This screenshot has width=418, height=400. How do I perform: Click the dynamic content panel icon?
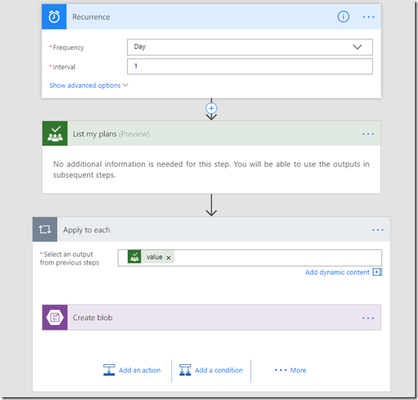(377, 272)
